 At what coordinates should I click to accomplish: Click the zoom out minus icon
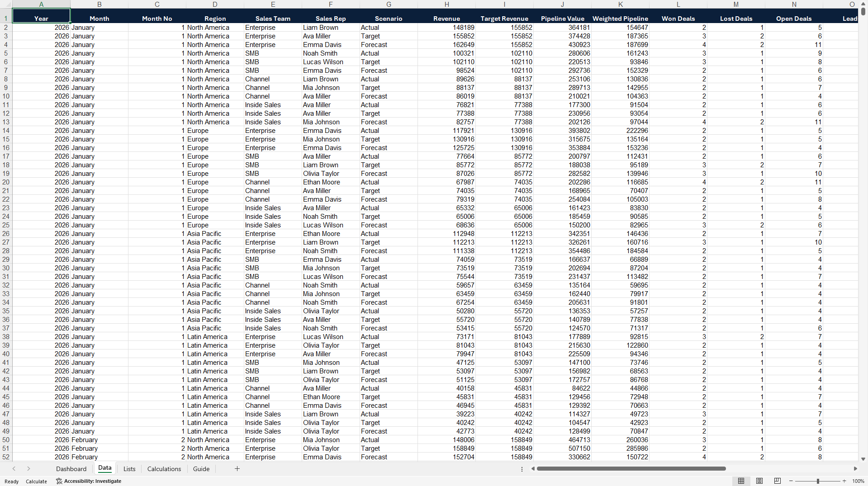(791, 481)
